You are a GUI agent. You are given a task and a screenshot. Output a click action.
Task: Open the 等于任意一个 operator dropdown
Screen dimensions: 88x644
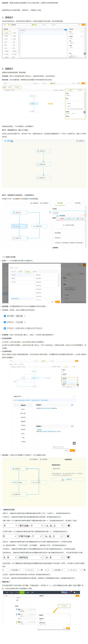click(x=31, y=525)
